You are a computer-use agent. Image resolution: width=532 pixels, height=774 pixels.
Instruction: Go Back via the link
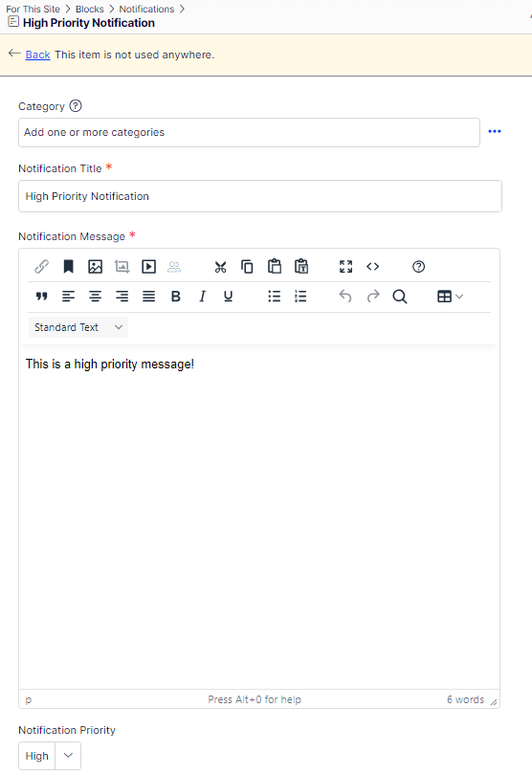click(38, 55)
